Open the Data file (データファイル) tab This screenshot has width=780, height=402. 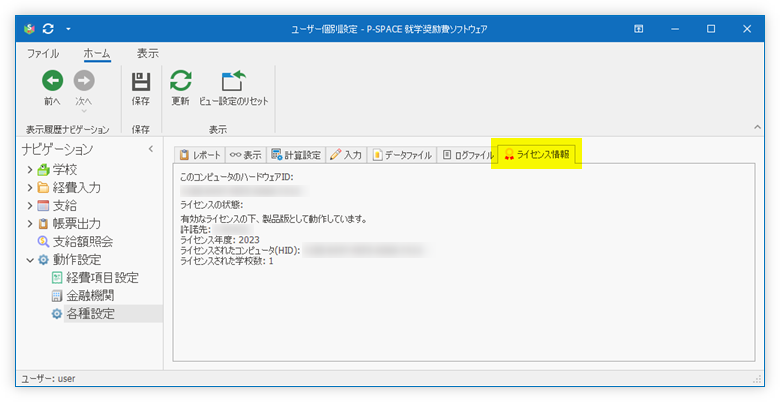402,155
